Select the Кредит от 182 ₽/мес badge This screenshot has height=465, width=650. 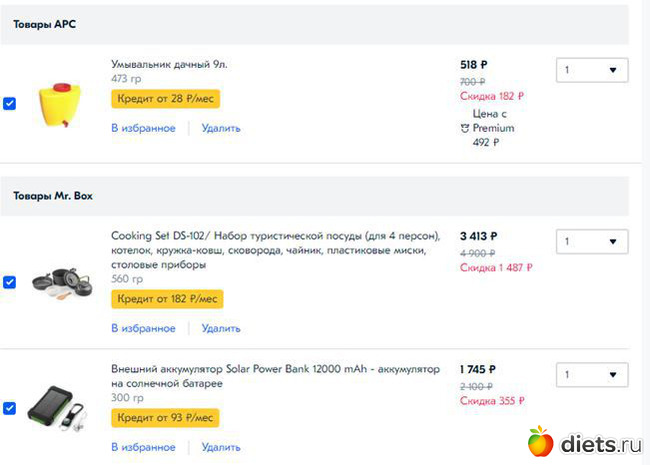pyautogui.click(x=167, y=299)
